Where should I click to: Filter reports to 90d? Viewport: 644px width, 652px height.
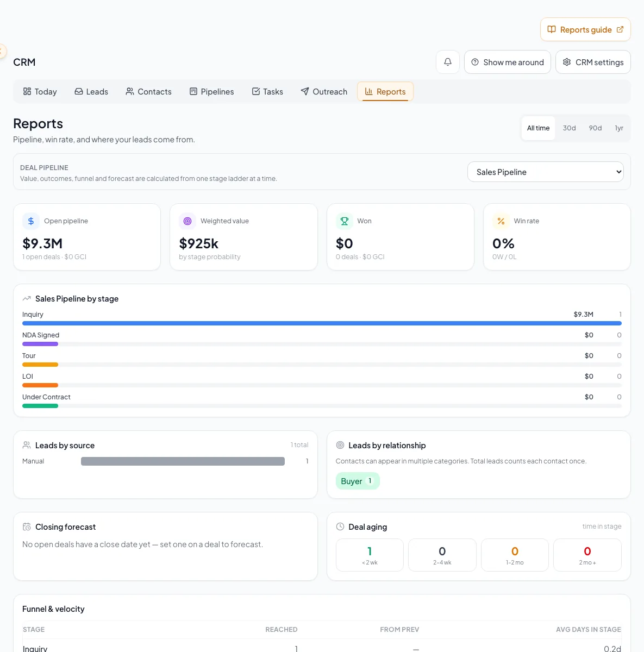595,128
